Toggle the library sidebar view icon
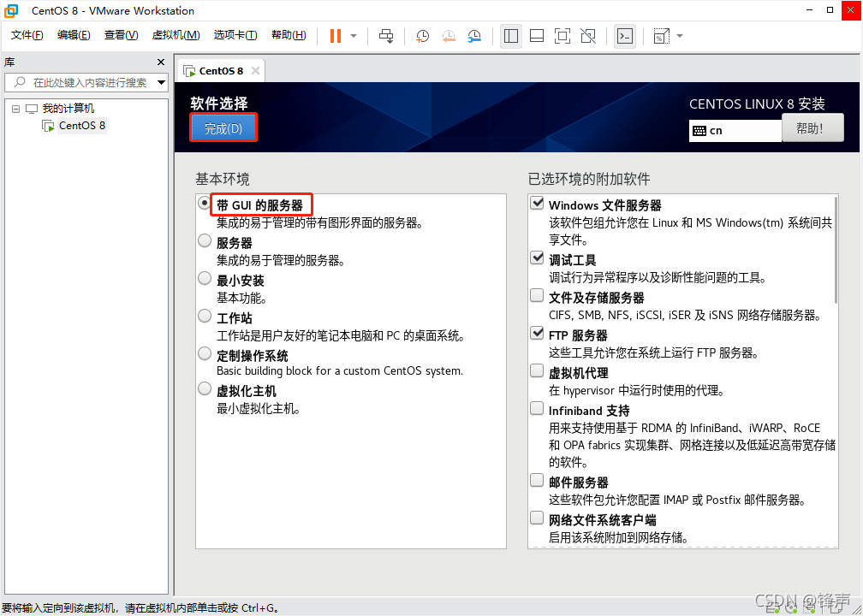Image resolution: width=863 pixels, height=616 pixels. [511, 36]
